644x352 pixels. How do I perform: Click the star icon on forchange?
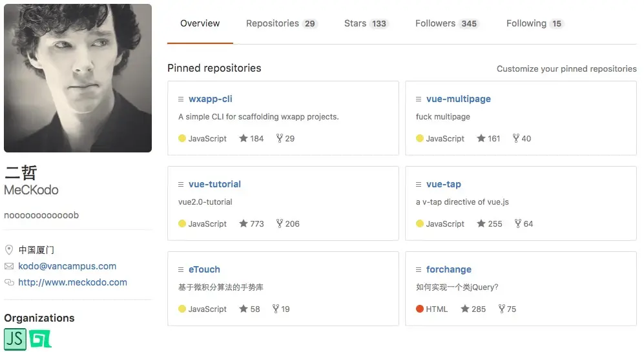click(465, 309)
